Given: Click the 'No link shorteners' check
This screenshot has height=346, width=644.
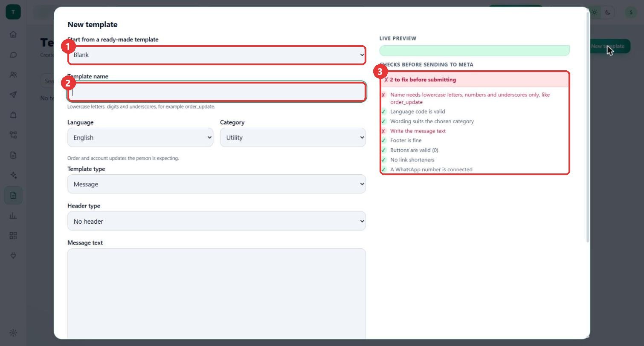Looking at the screenshot, I should coord(412,160).
